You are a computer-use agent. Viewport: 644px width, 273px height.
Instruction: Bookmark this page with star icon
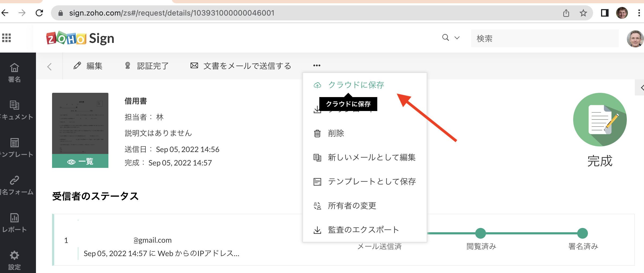tap(583, 13)
